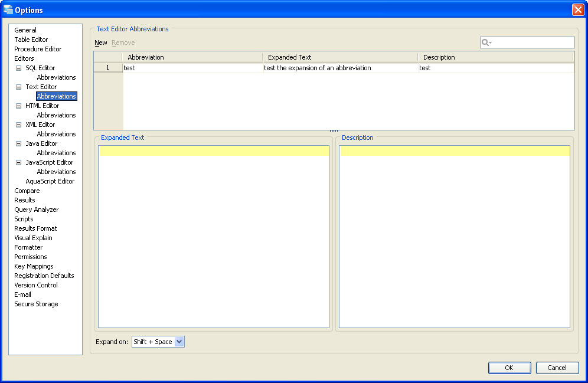Open Registration Defaults settings
The image size is (588, 383).
[44, 276]
